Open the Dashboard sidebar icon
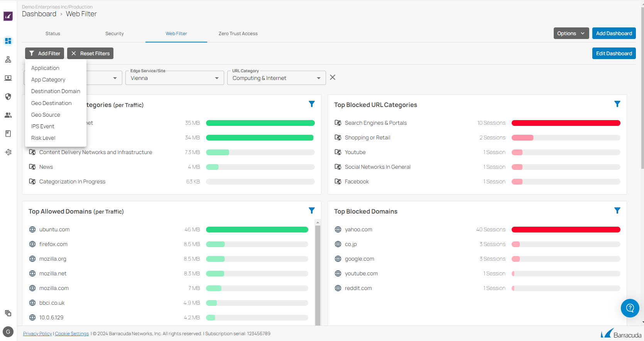Viewport: 644px width, 341px height. pos(8,41)
